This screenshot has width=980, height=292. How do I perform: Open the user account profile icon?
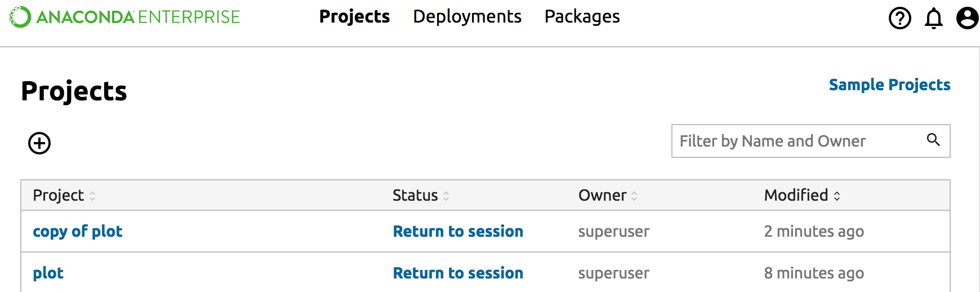(x=967, y=18)
